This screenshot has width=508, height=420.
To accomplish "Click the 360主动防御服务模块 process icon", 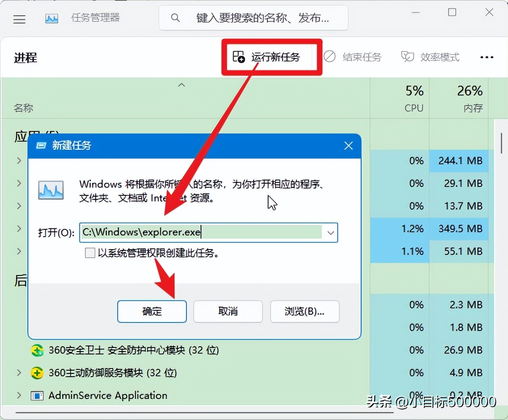I will coord(37,373).
